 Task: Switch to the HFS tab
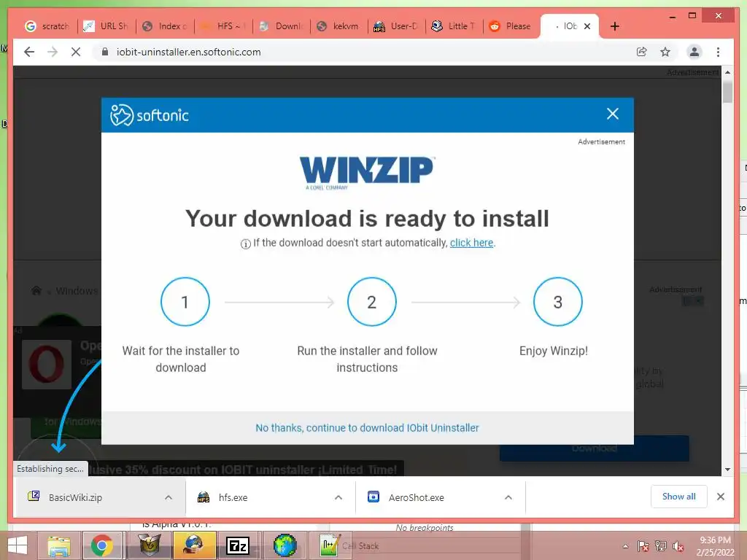(x=223, y=26)
